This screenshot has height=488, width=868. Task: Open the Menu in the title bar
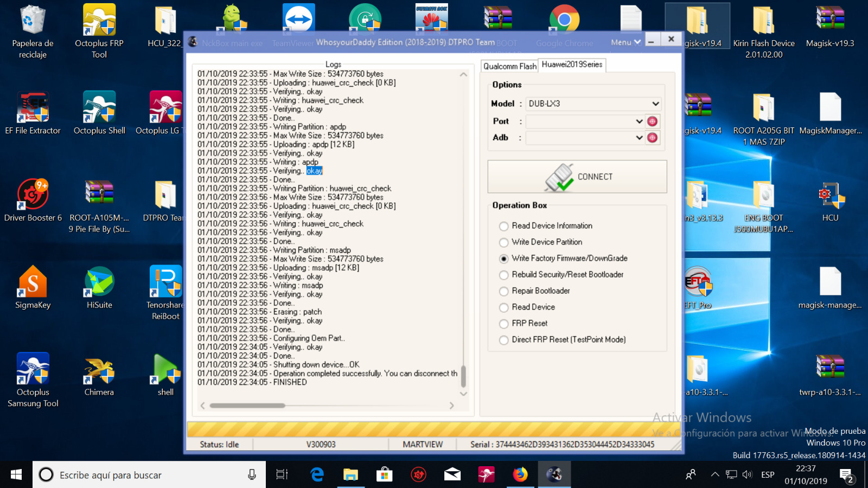click(626, 42)
